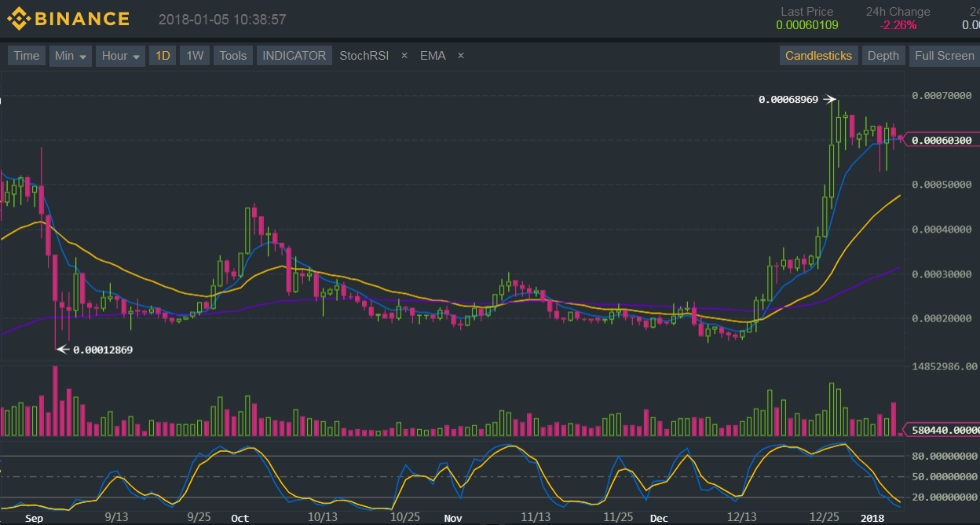Click the Oct date label
This screenshot has height=525, width=980.
pos(240,518)
